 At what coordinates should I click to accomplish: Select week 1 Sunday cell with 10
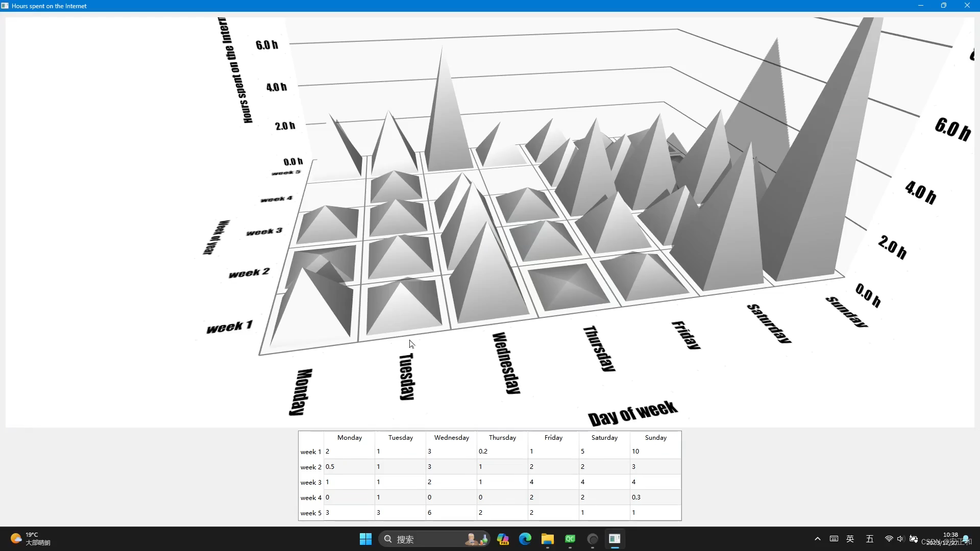655,452
